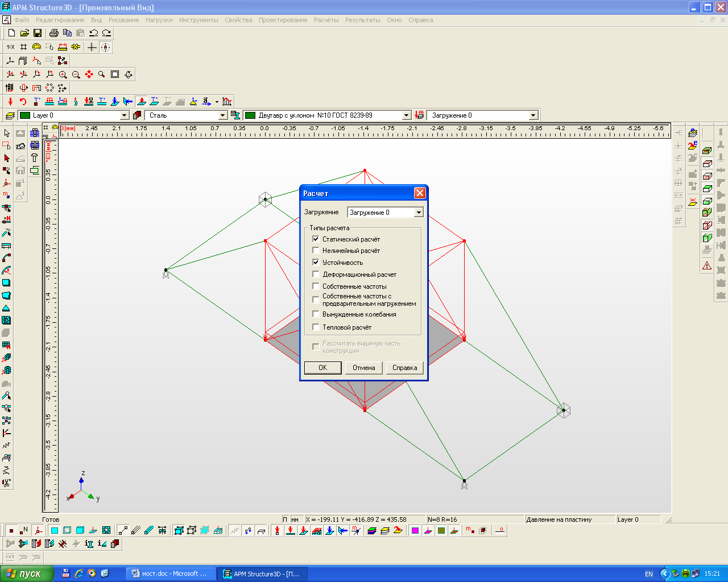Enable the Тепловой расчёт checkbox

tap(316, 327)
